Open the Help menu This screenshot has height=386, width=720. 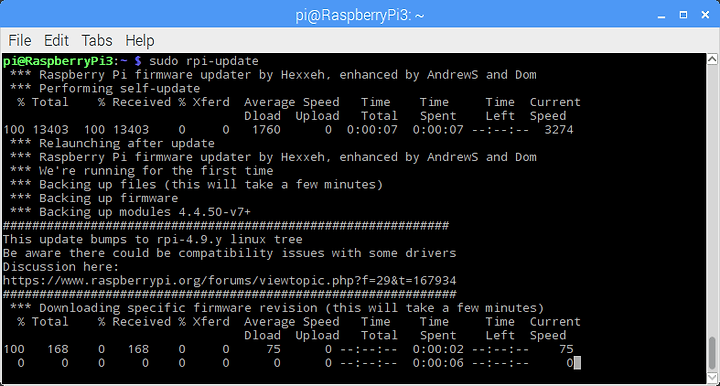[x=140, y=41]
